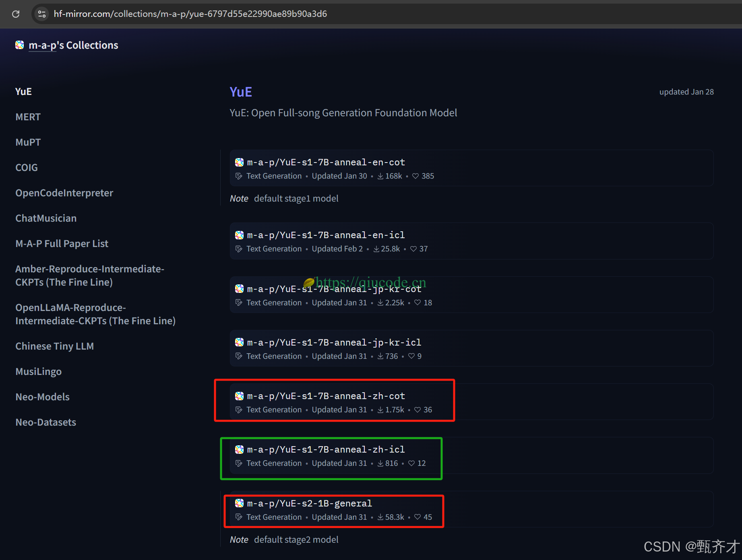Open Neo-Models collection in sidebar
The image size is (742, 560).
pos(42,397)
